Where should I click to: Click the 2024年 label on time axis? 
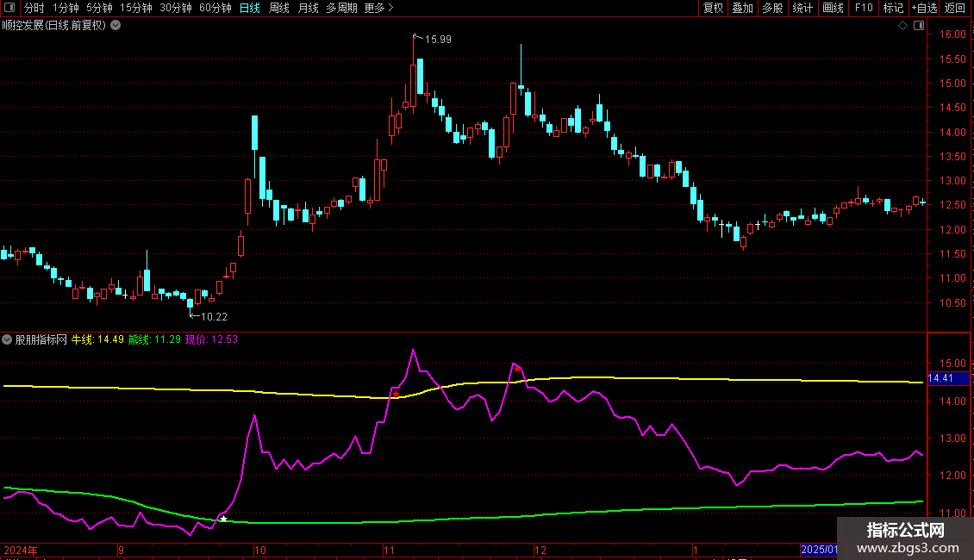[x=21, y=550]
